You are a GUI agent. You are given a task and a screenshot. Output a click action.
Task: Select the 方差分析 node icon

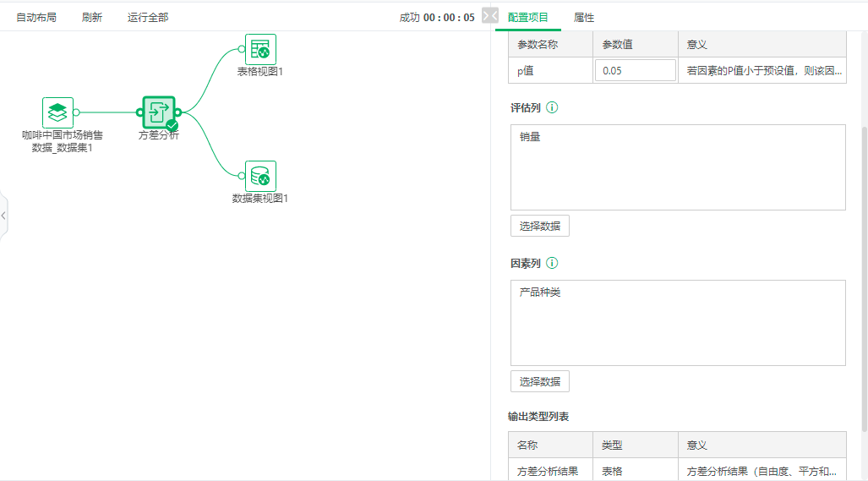tap(159, 112)
